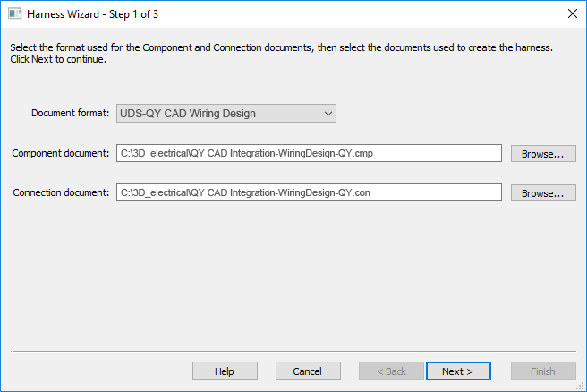Image resolution: width=587 pixels, height=392 pixels.
Task: Click the Harness Wizard title bar icon
Action: 14,13
